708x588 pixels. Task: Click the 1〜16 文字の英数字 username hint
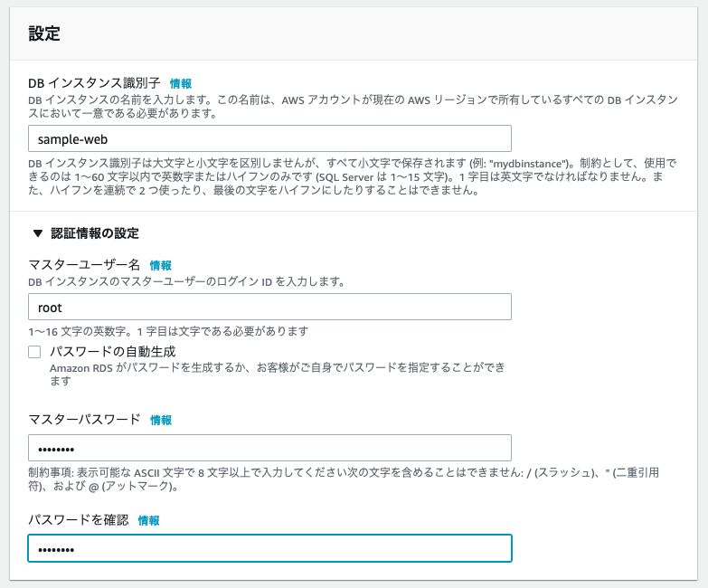click(167, 331)
